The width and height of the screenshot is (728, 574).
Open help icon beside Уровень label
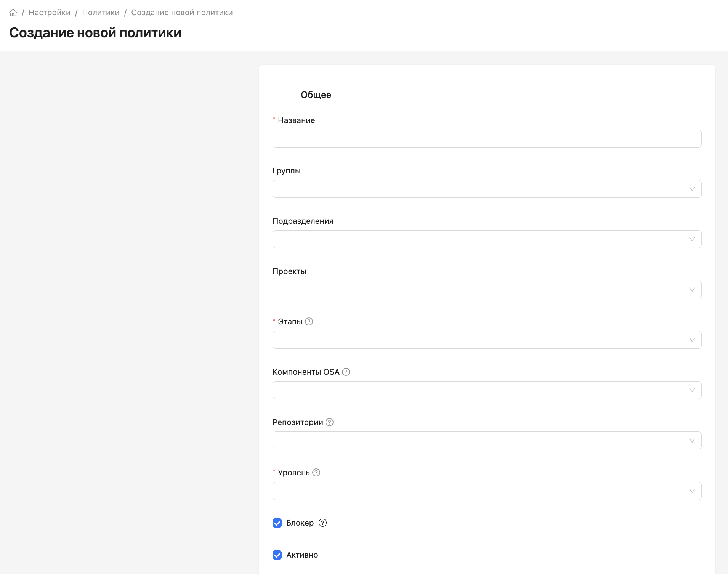point(316,472)
